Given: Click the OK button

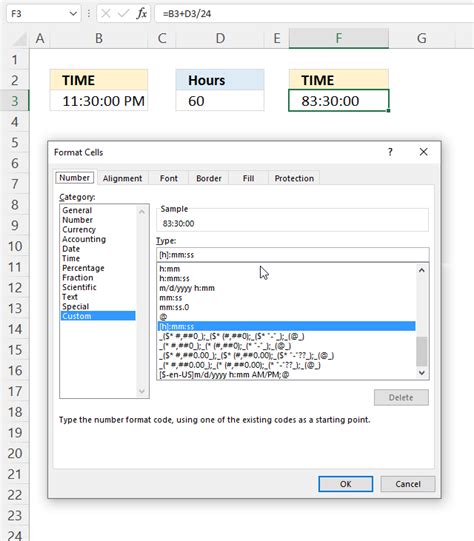Looking at the screenshot, I should point(346,484).
